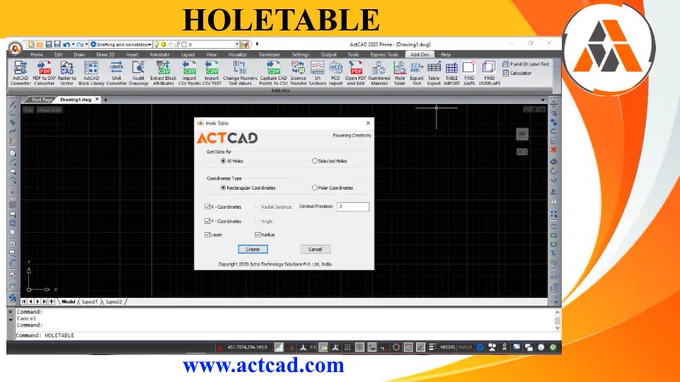The image size is (680, 382).
Task: Close the Hole Table dialog
Action: click(x=368, y=123)
